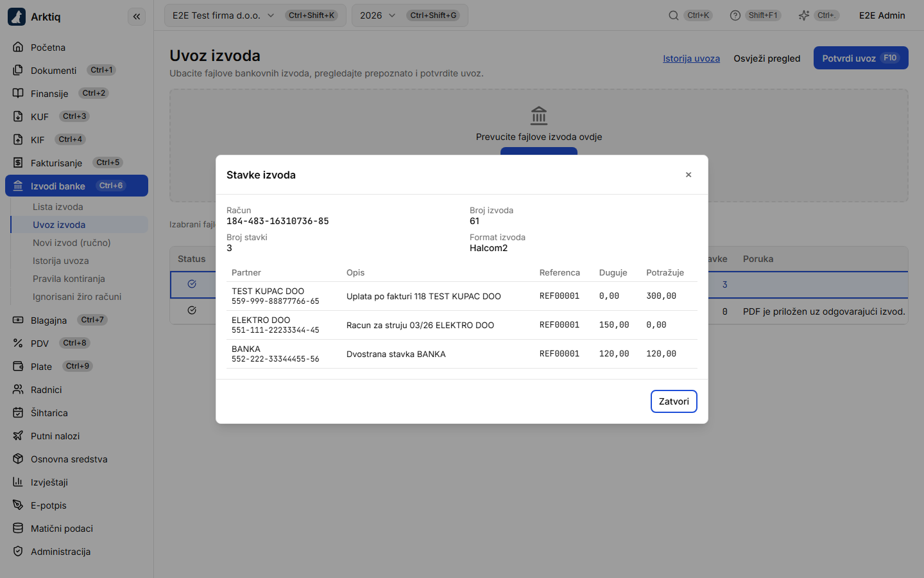
Task: Select Lista izvoda submenu item
Action: 58,207
